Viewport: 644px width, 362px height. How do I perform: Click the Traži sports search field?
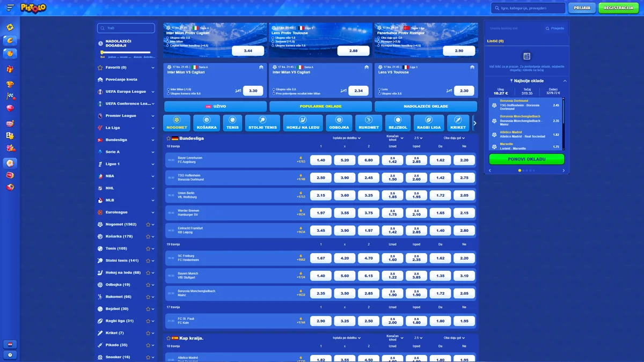[x=126, y=28]
